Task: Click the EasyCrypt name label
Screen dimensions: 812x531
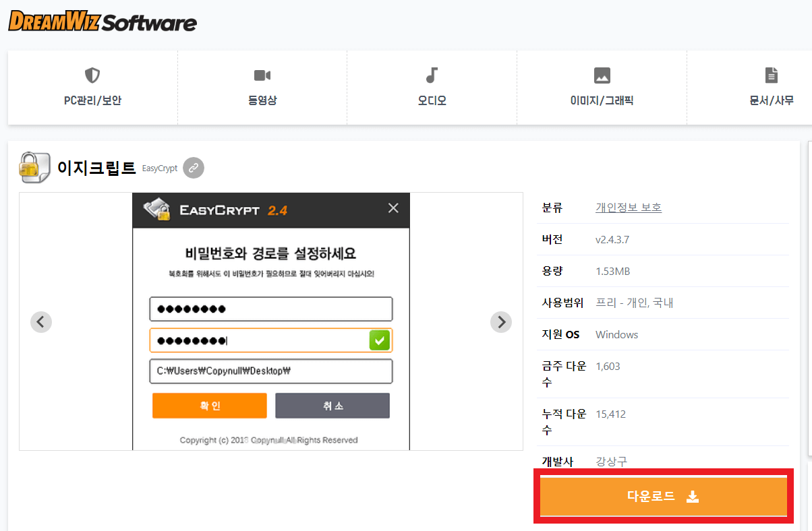Action: 159,168
